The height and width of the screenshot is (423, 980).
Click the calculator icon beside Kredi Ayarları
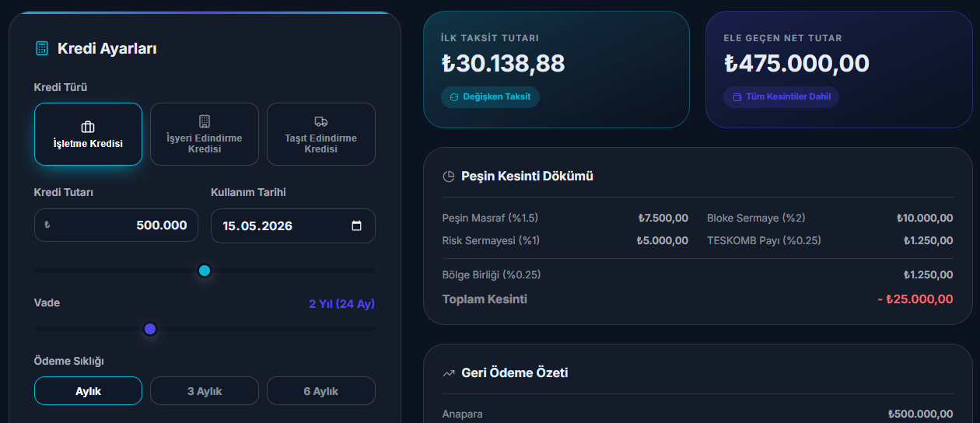coord(42,48)
